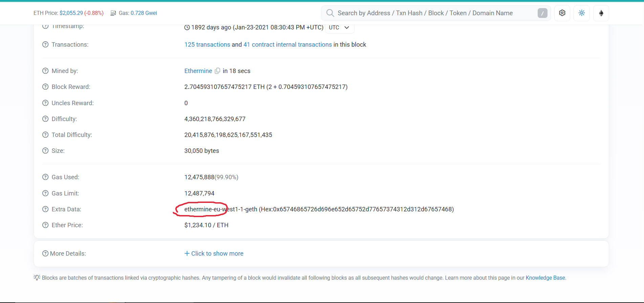Image resolution: width=644 pixels, height=303 pixels.
Task: Open the Knowledge Base link
Action: click(545, 278)
